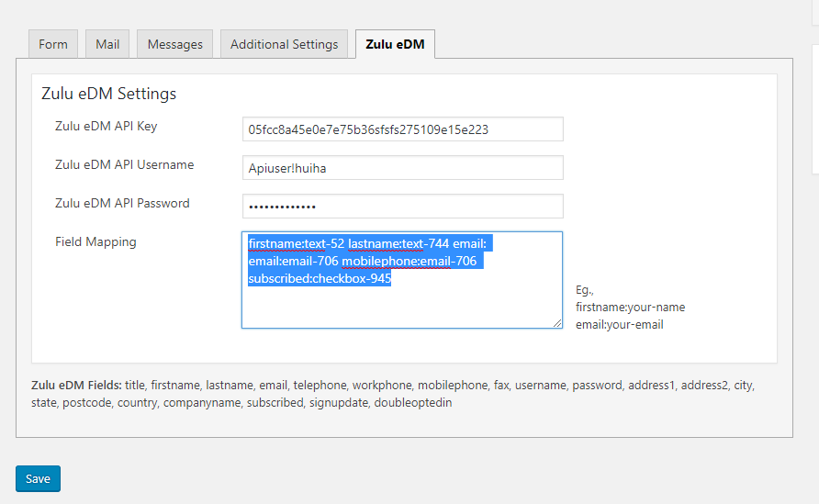The height and width of the screenshot is (504, 819).
Task: Save the Zulu eDM settings
Action: click(x=39, y=478)
